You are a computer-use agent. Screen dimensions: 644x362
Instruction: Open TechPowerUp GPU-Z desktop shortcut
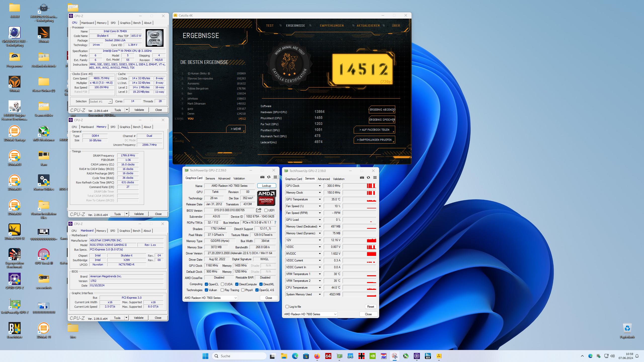tap(15, 306)
